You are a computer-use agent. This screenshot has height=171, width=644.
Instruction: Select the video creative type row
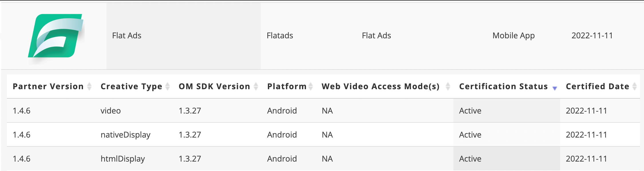tap(111, 111)
